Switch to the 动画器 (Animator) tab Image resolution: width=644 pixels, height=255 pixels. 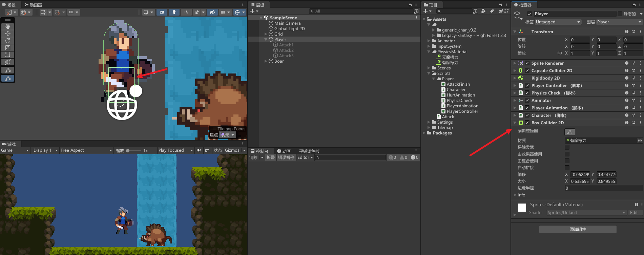pos(33,5)
